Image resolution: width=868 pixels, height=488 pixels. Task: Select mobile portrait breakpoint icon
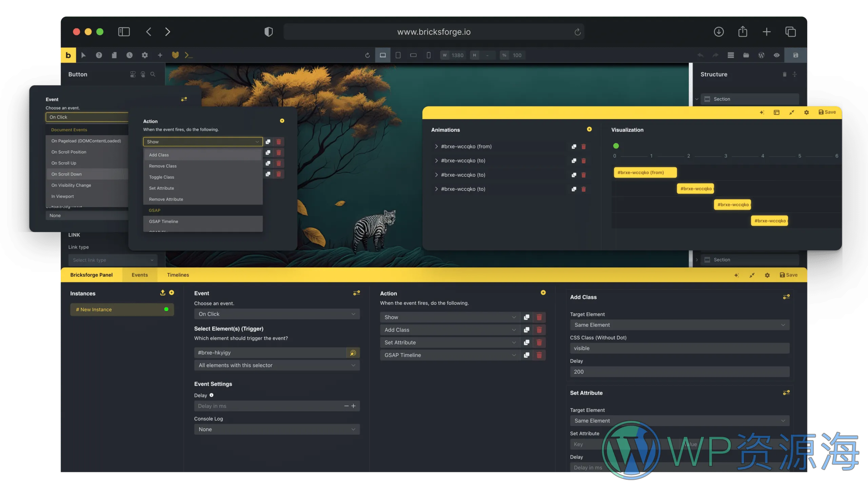(429, 55)
